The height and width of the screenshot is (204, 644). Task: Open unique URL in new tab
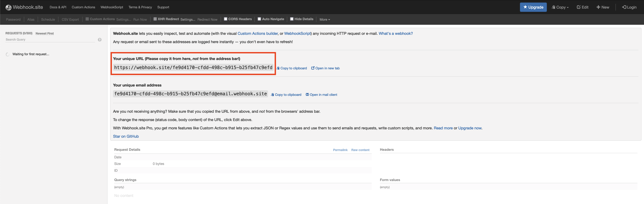325,68
